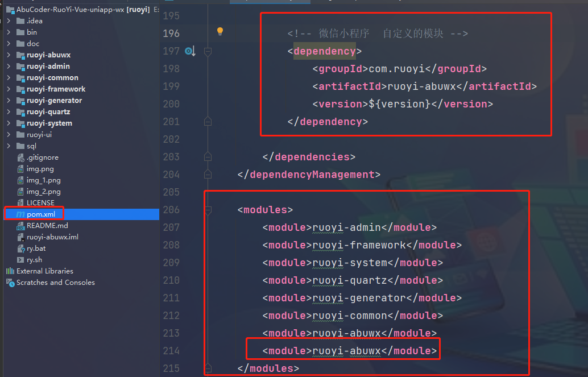
Task: Click fold marker at closing dependencyManagement line 204
Action: 208,174
